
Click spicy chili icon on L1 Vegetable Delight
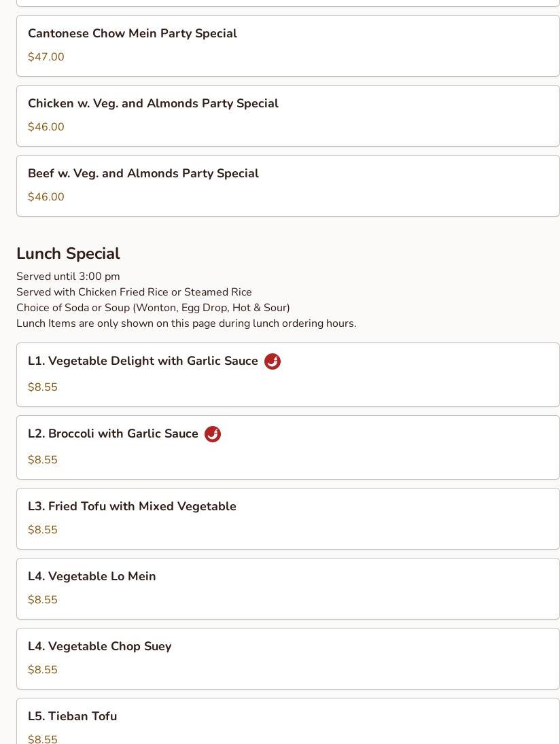(273, 361)
